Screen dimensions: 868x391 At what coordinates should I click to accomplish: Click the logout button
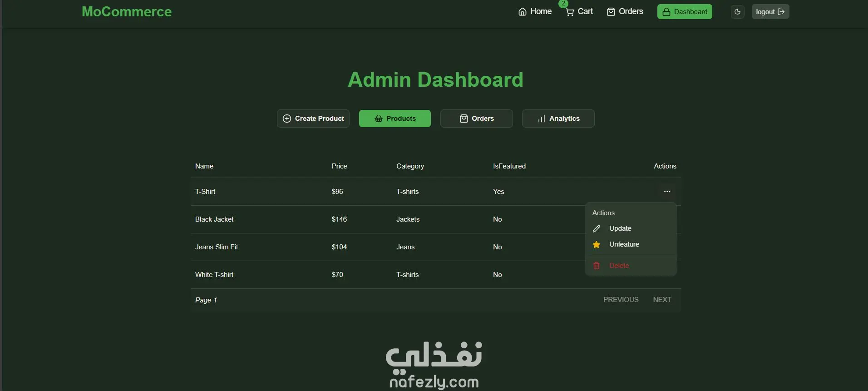770,12
